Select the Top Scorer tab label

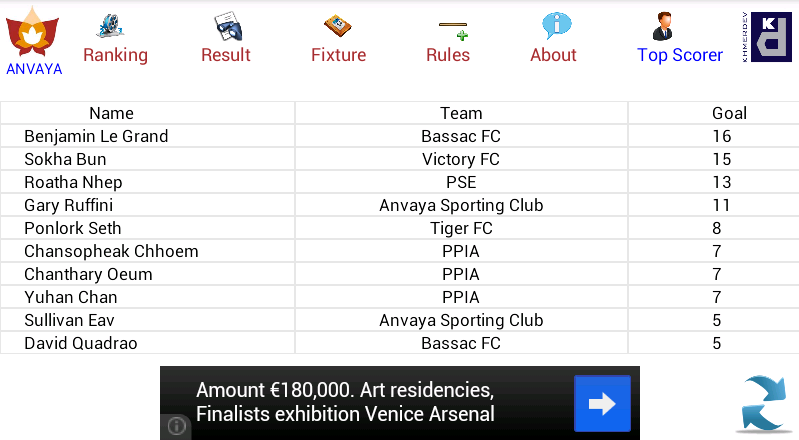(x=680, y=55)
